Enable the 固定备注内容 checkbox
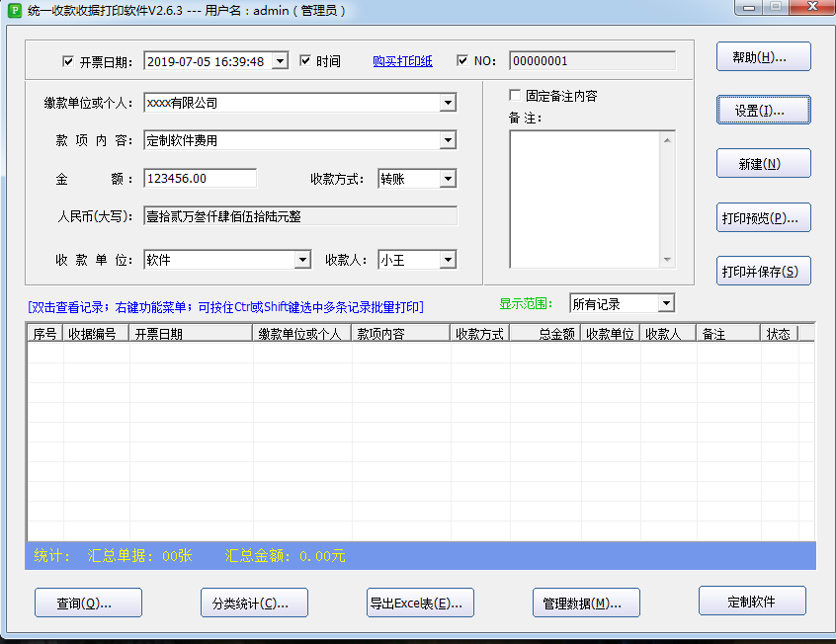836x644 pixels. 515,96
